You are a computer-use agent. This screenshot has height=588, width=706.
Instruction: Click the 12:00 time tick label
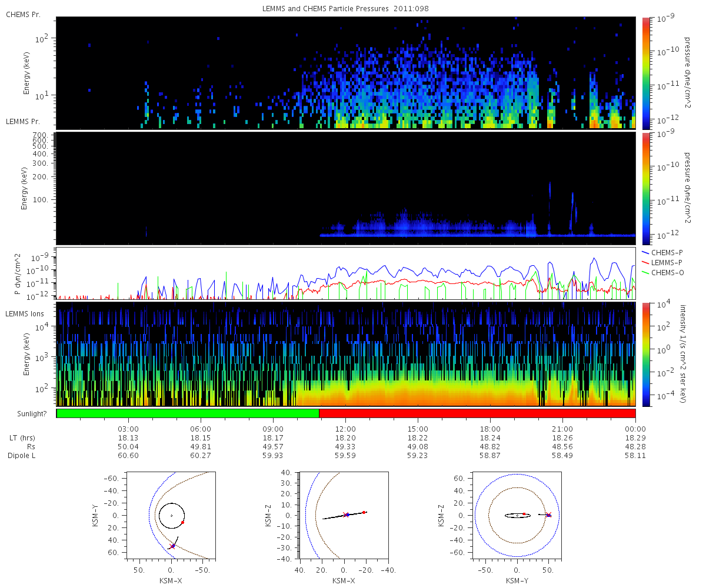pyautogui.click(x=345, y=429)
